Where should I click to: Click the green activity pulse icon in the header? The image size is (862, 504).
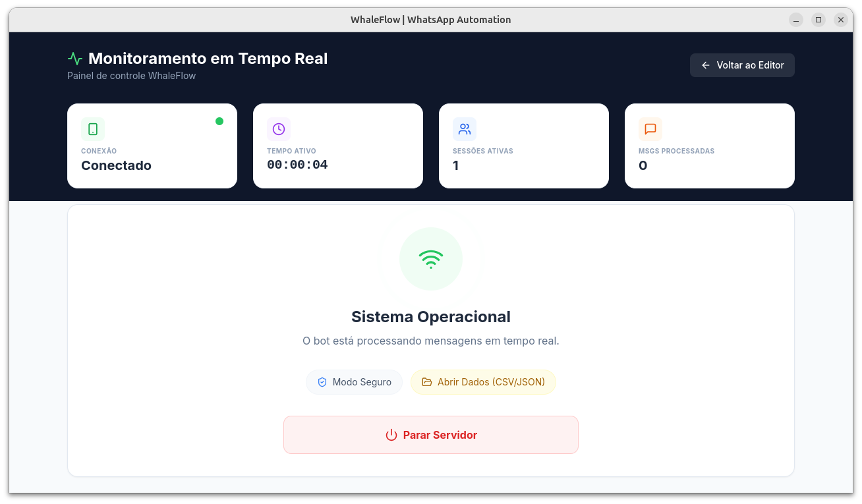[x=74, y=58]
